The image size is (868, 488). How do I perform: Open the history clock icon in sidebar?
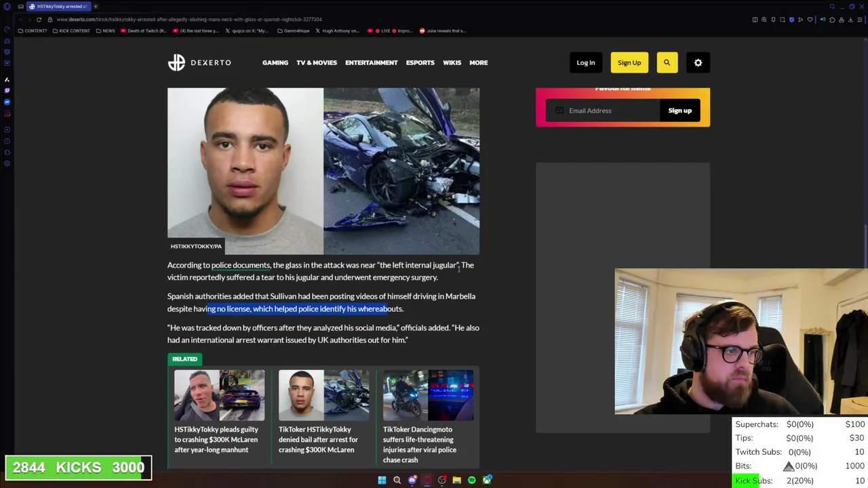click(7, 141)
